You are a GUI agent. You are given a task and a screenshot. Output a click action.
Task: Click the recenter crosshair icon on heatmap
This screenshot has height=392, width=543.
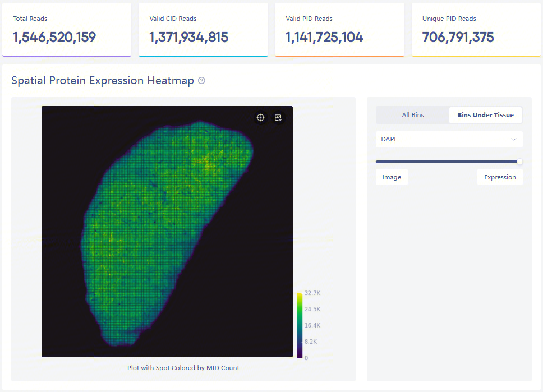pyautogui.click(x=260, y=117)
